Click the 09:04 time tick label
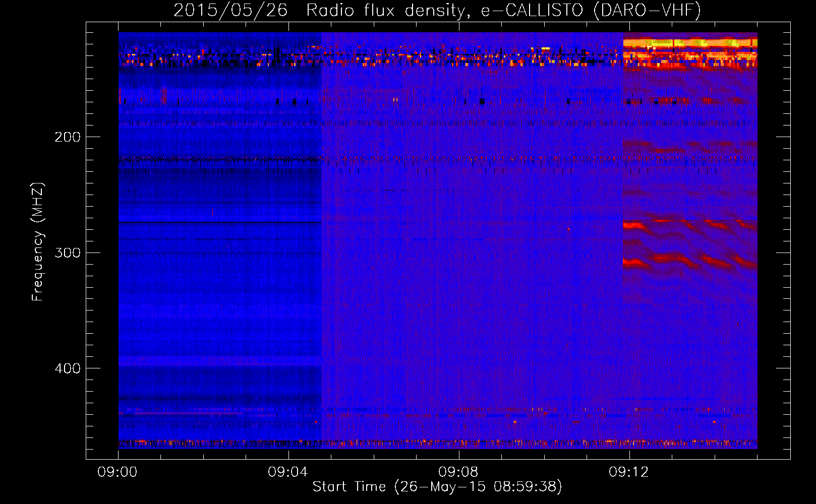The image size is (816, 504). coord(288,472)
